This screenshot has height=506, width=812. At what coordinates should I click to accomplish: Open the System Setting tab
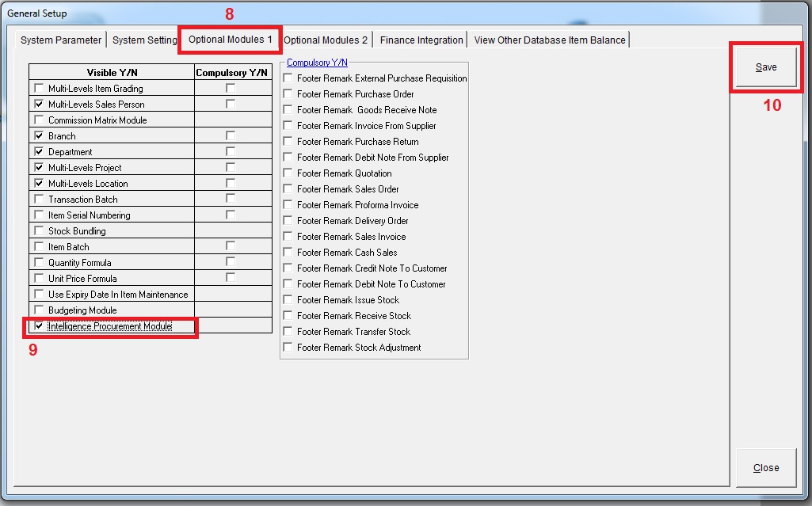145,40
